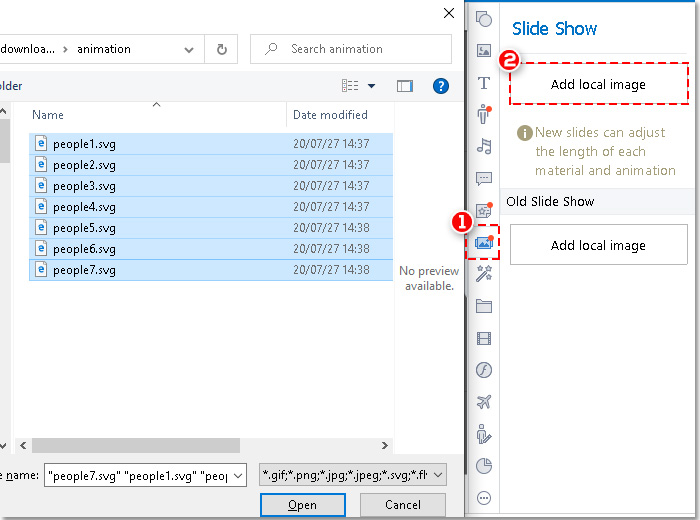
Task: Click Add local image under Old Slide Show
Action: [598, 245]
